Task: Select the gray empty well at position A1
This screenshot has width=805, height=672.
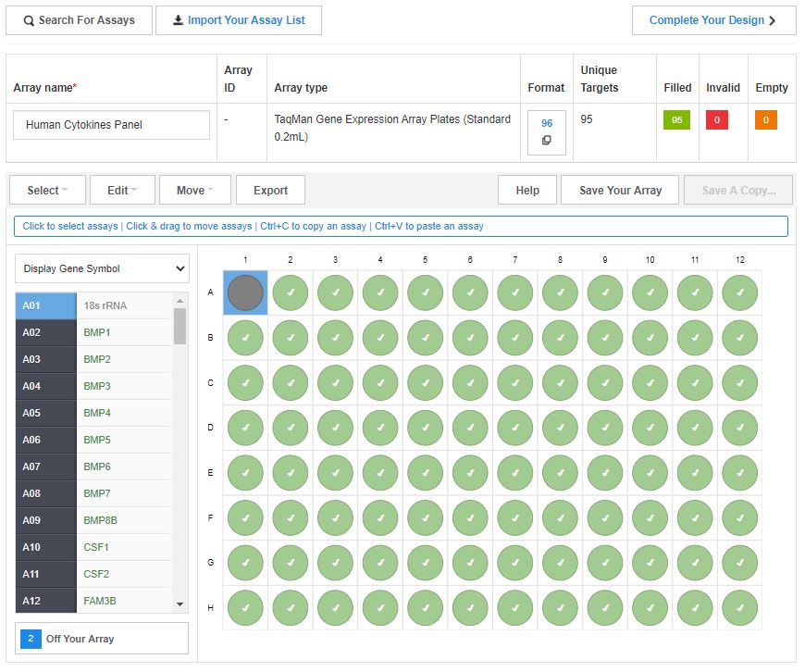Action: 244,292
